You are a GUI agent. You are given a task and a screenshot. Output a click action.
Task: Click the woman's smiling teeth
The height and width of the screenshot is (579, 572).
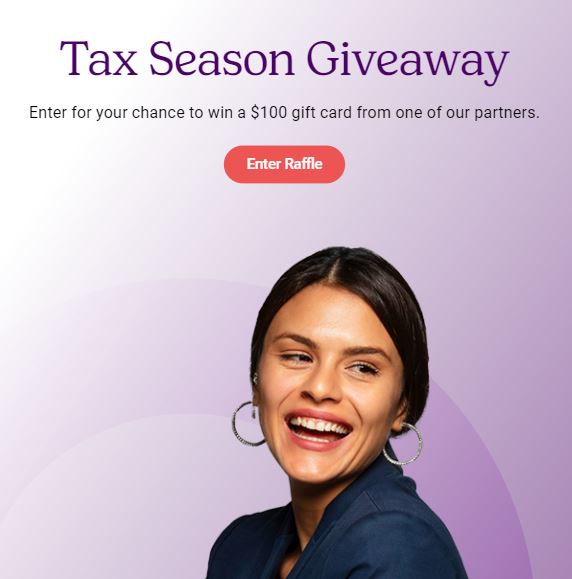tap(318, 426)
